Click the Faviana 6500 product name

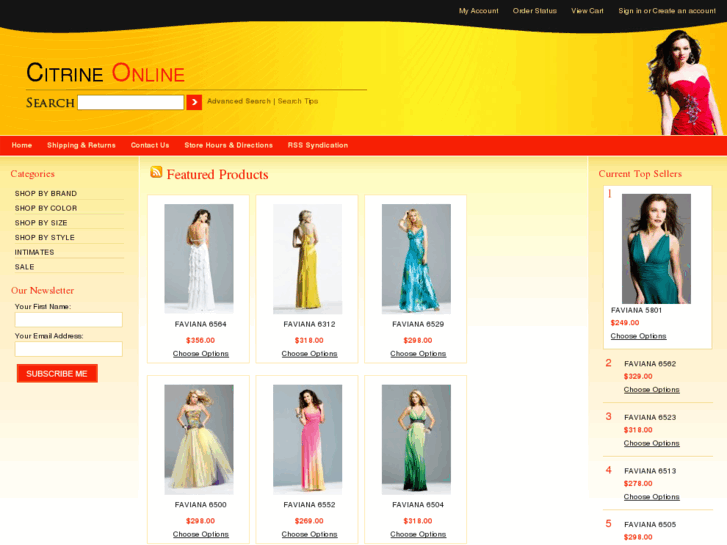[x=200, y=505]
